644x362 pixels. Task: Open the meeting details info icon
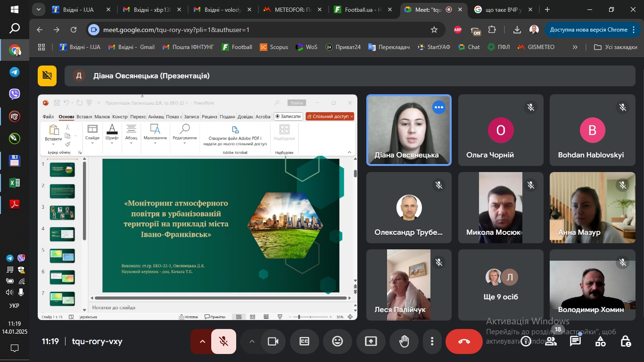click(x=526, y=341)
